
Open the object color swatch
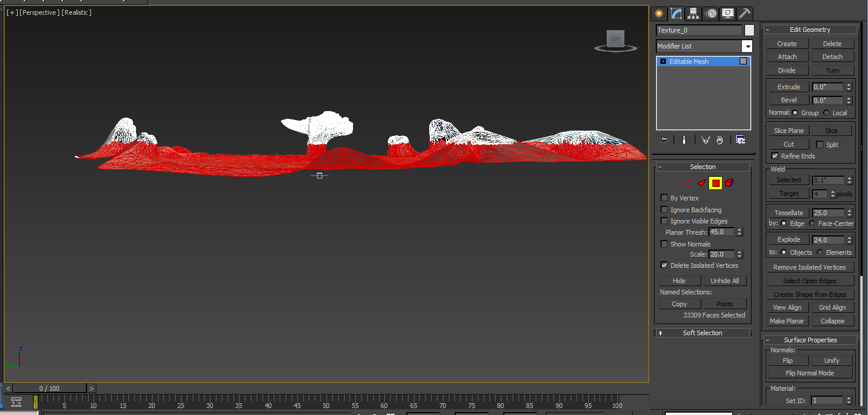point(749,30)
